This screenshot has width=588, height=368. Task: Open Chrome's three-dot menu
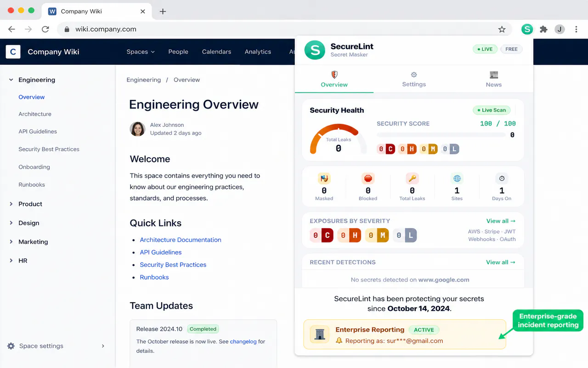click(x=576, y=29)
